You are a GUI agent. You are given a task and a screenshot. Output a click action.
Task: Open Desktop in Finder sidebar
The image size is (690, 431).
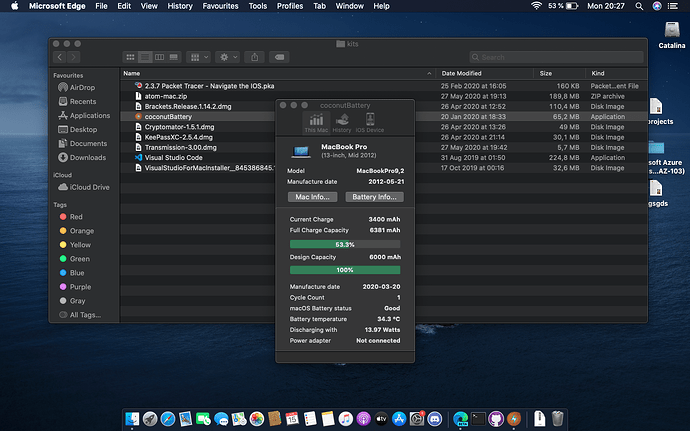pyautogui.click(x=83, y=130)
